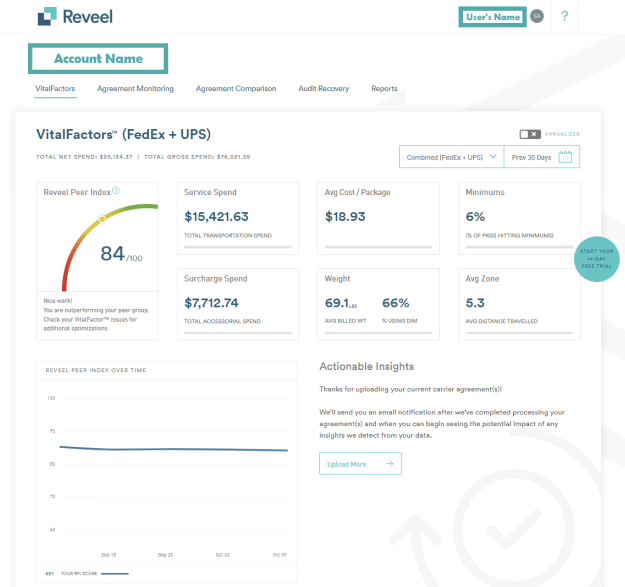Click the 84/100 peer index score
Viewport: 625px width, 587px height.
pyautogui.click(x=121, y=254)
